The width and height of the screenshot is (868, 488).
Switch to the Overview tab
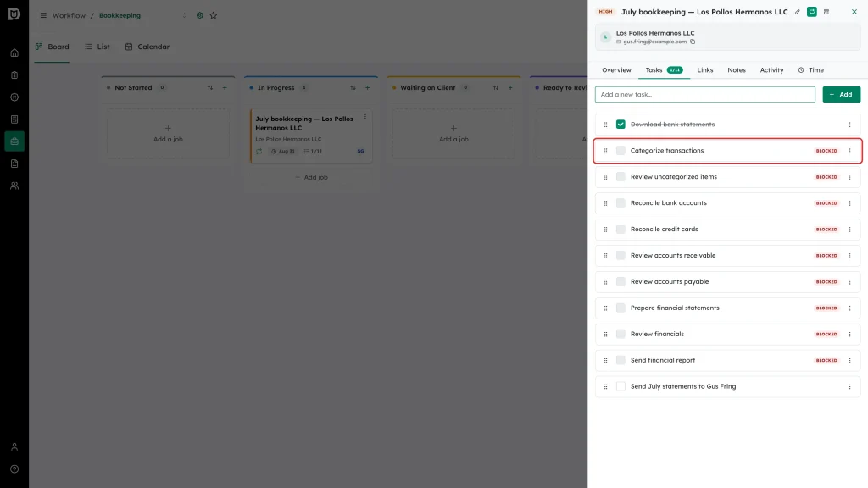coord(616,70)
